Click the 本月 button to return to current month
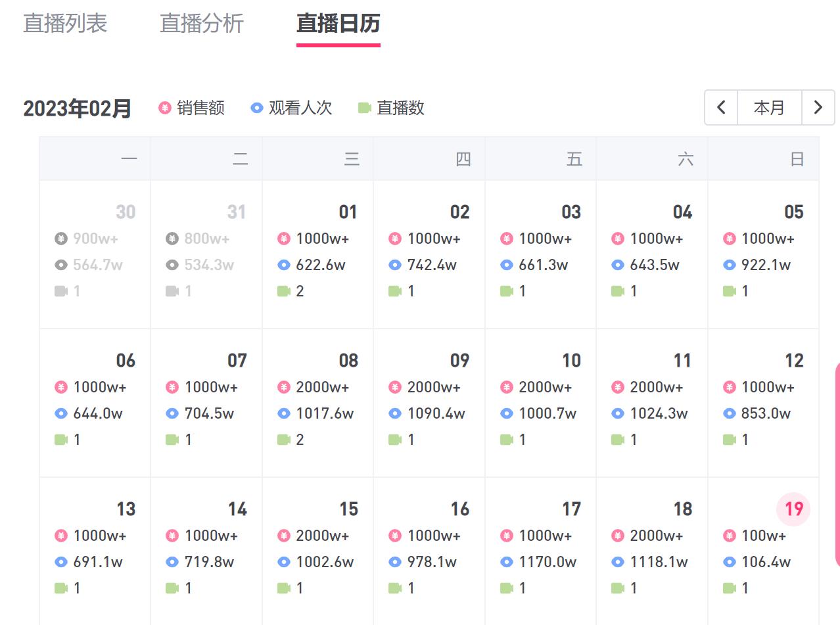The height and width of the screenshot is (625, 840). click(769, 107)
